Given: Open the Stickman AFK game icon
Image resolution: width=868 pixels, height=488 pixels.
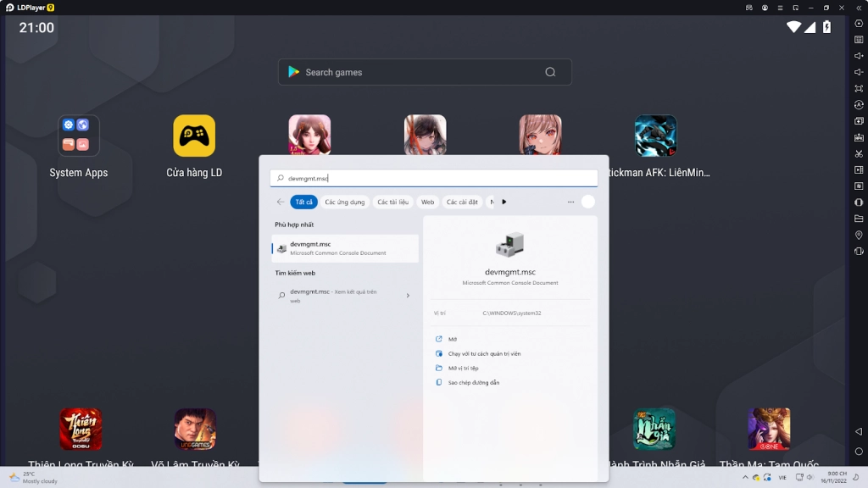Looking at the screenshot, I should [x=655, y=136].
